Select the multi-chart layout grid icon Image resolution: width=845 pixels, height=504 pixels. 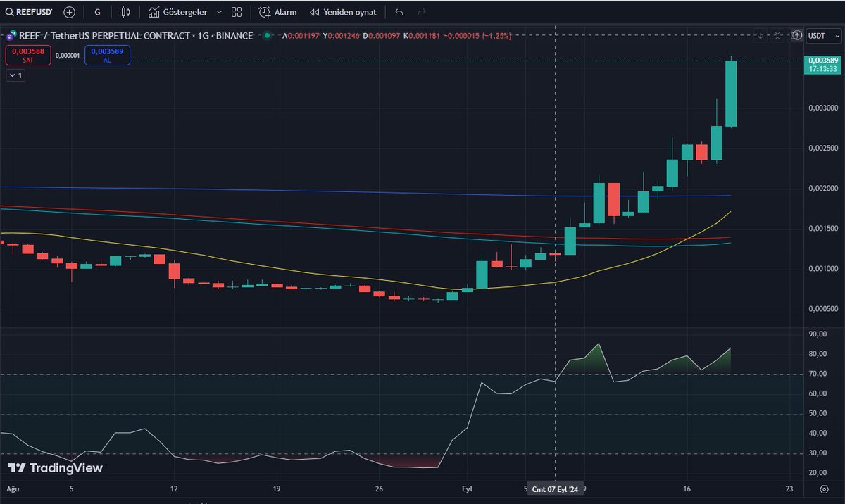(236, 11)
